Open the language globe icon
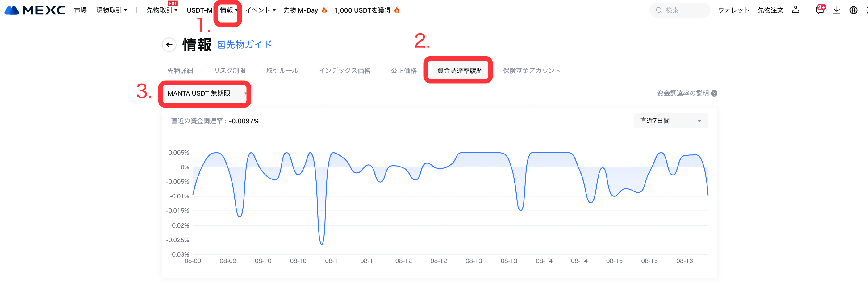The height and width of the screenshot is (284, 868). tap(853, 10)
